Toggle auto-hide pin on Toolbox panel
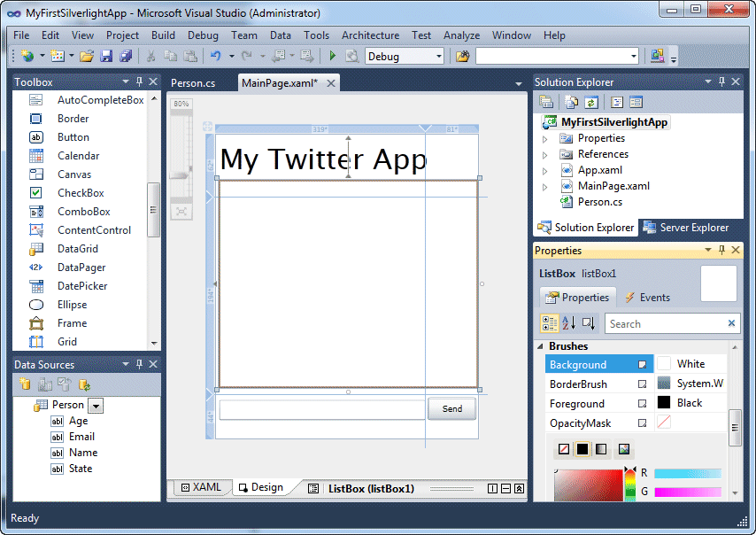The width and height of the screenshot is (756, 535). point(139,81)
